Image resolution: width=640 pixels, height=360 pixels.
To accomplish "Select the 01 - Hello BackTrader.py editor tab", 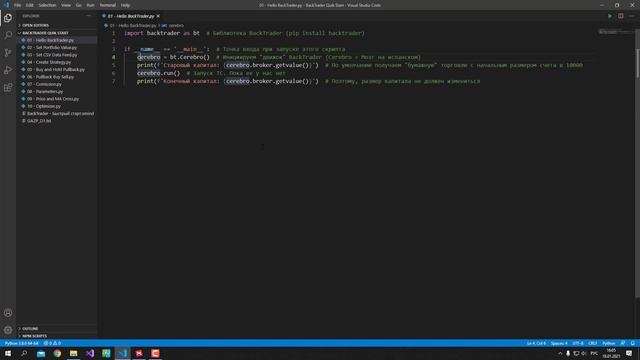I will pyautogui.click(x=131, y=16).
